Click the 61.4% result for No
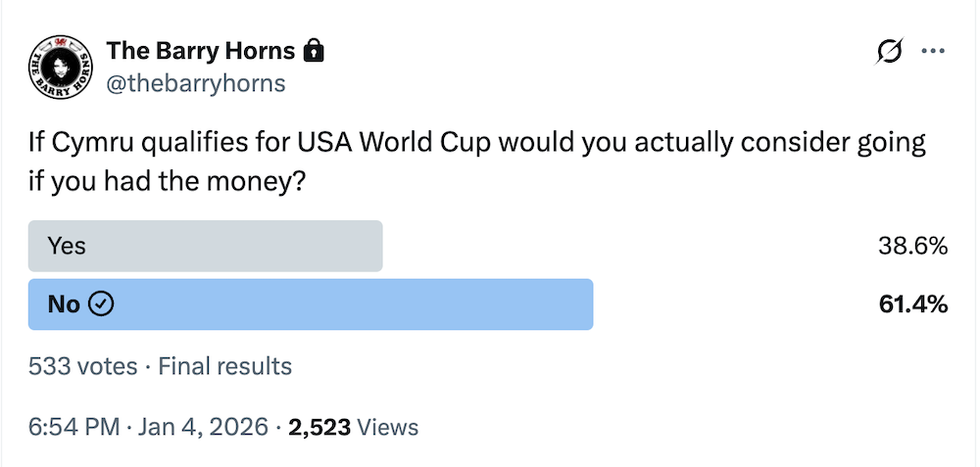The width and height of the screenshot is (980, 467). click(x=912, y=304)
